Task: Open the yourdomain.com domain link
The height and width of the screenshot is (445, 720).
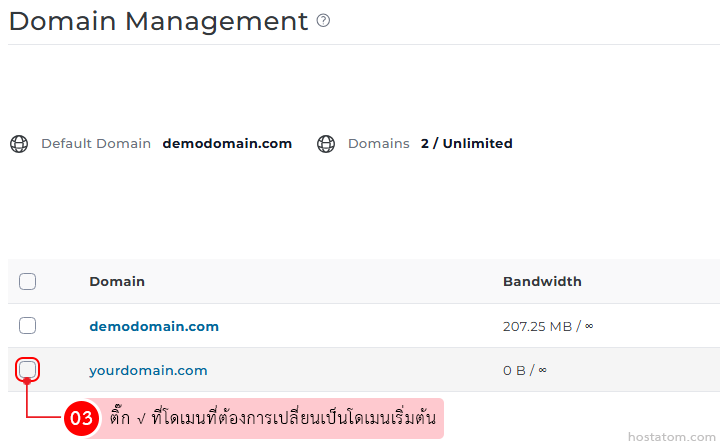Action: click(148, 370)
